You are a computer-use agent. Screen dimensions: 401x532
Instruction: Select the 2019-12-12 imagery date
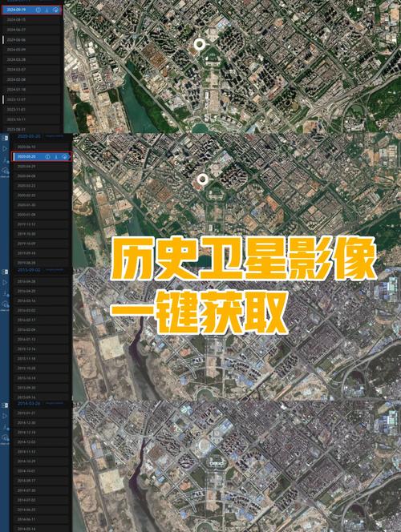pyautogui.click(x=42, y=224)
